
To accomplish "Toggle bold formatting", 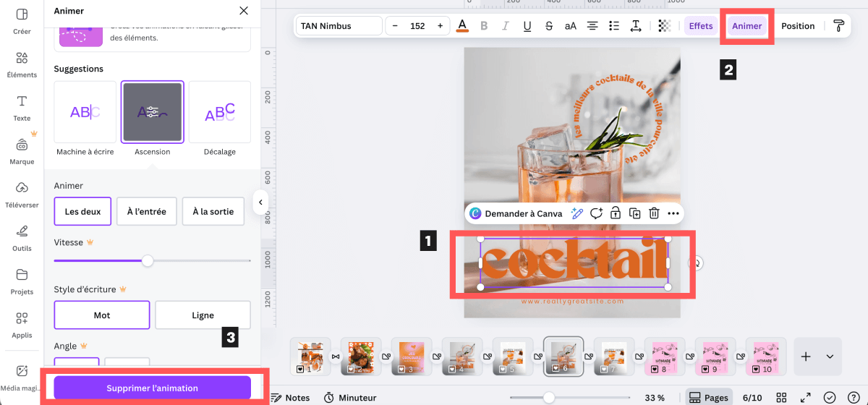I will click(484, 26).
